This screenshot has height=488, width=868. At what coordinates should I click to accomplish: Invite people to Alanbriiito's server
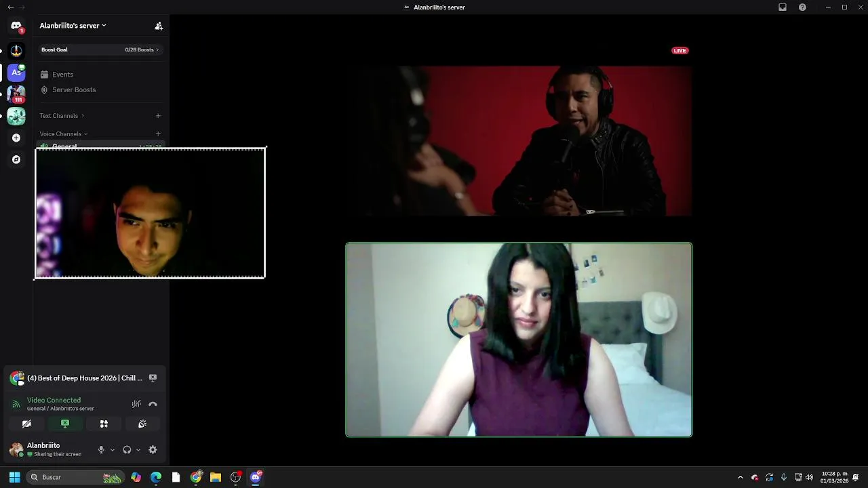[x=159, y=26]
